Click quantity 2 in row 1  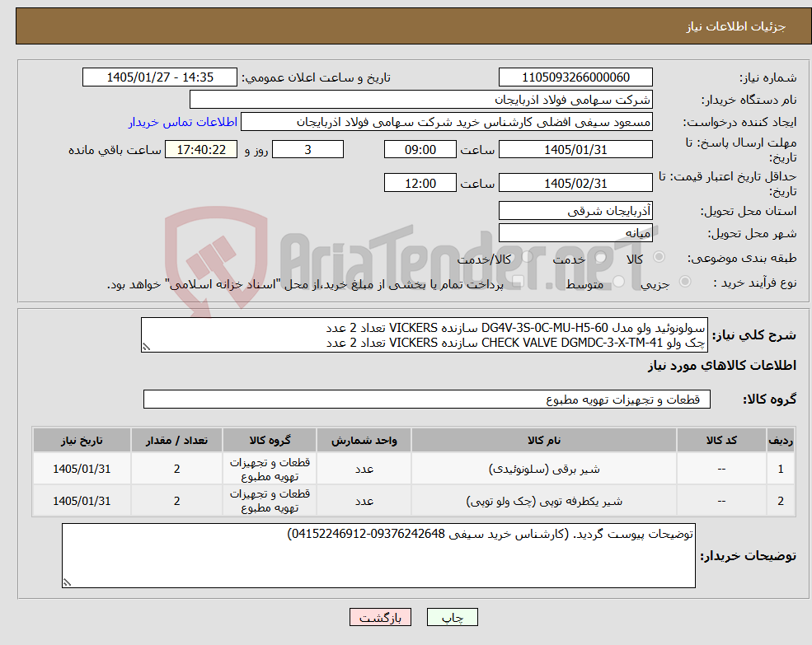pyautogui.click(x=176, y=469)
